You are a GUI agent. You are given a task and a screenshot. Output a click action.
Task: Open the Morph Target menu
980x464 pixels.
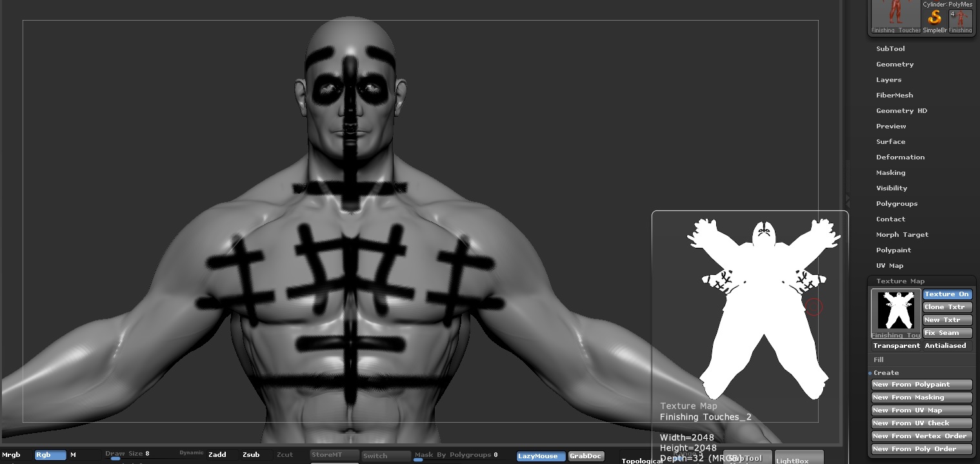902,234
